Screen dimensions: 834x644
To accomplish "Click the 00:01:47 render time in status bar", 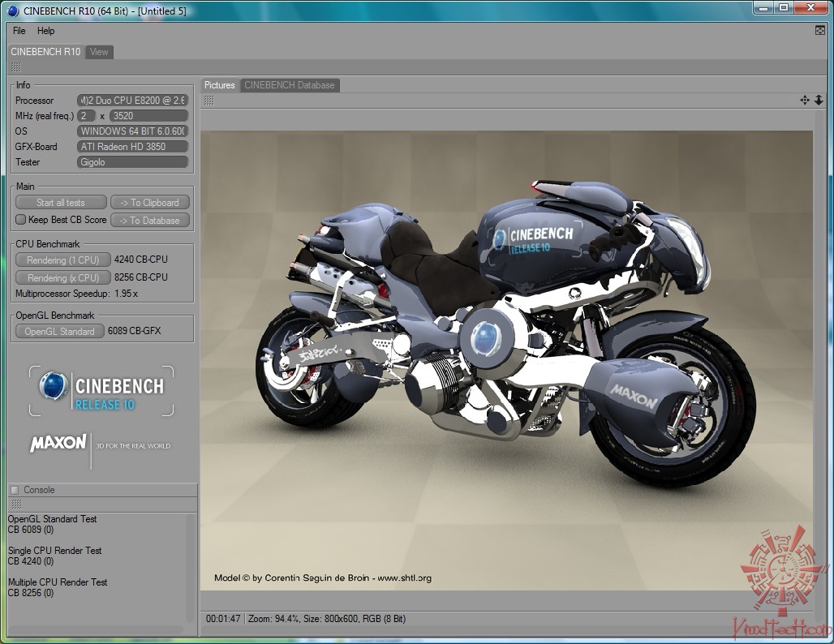I will click(223, 619).
